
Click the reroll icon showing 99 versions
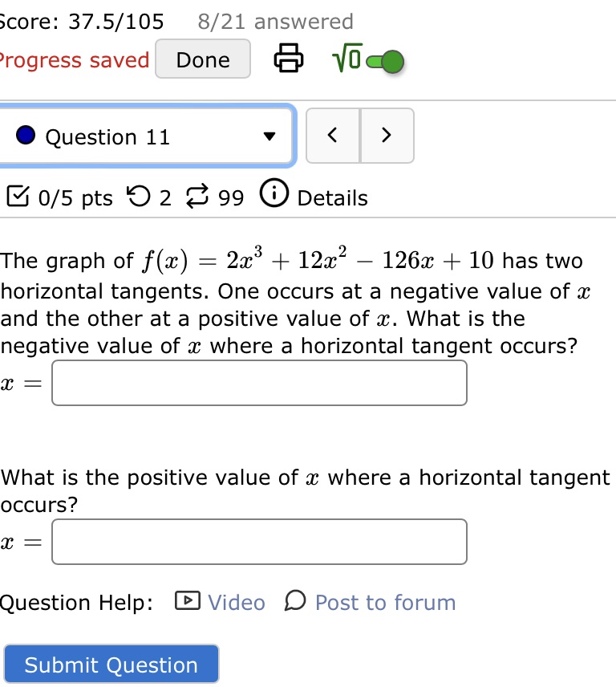tap(199, 197)
